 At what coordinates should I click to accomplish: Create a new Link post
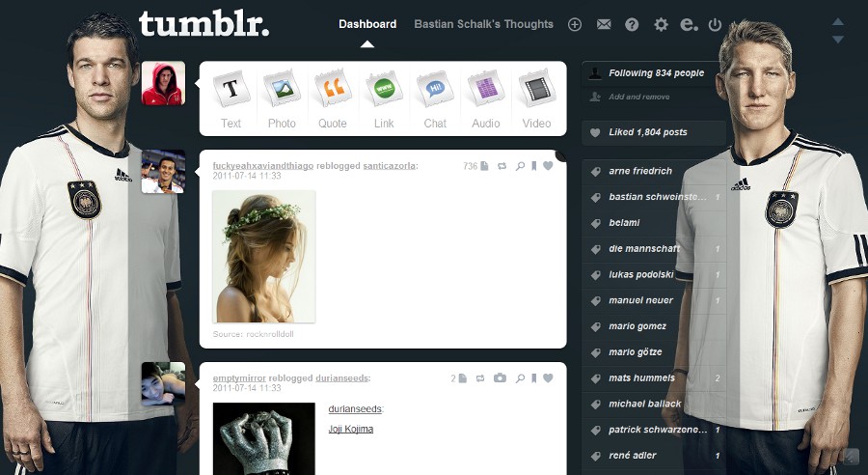[384, 99]
